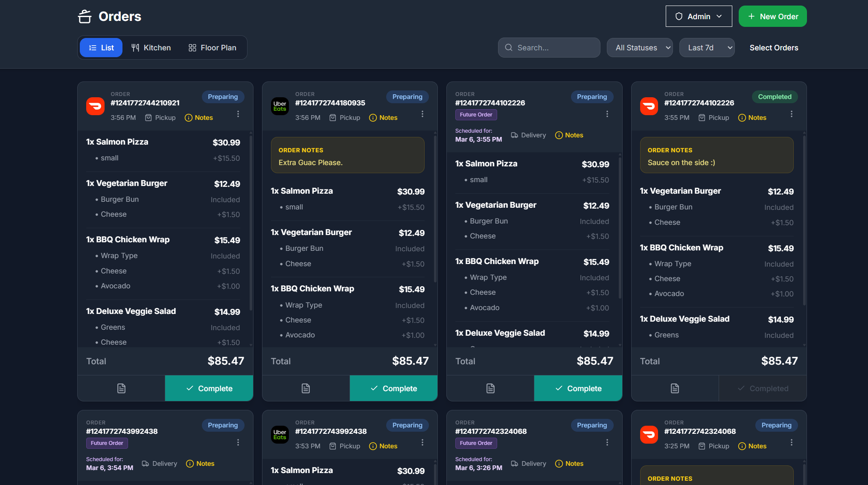Open Notes on order scheduled Mar 6, 3:26 PM
Image resolution: width=868 pixels, height=485 pixels.
click(x=569, y=464)
